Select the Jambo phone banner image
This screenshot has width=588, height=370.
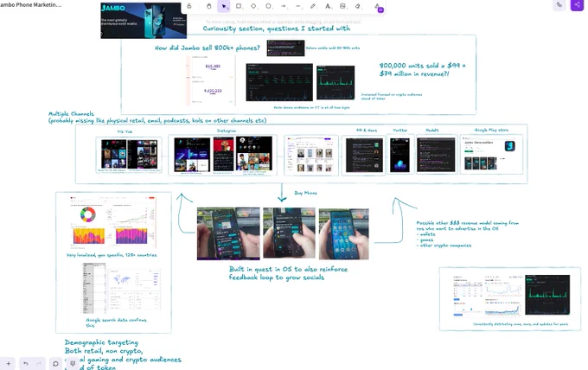tap(144, 20)
